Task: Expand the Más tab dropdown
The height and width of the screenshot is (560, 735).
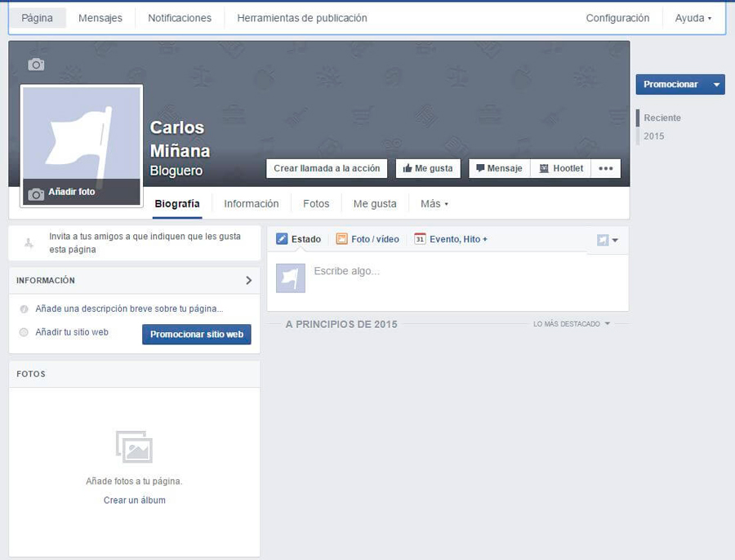Action: [x=434, y=204]
